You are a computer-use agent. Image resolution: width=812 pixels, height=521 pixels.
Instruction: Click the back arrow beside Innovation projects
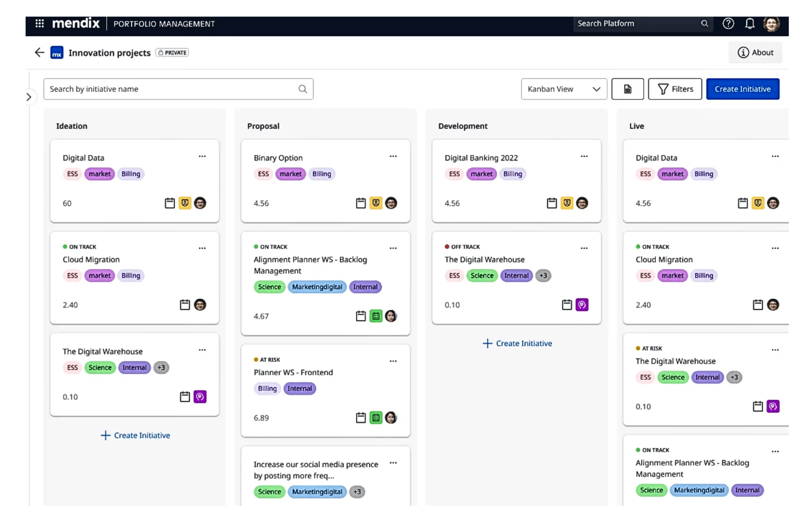(x=39, y=52)
